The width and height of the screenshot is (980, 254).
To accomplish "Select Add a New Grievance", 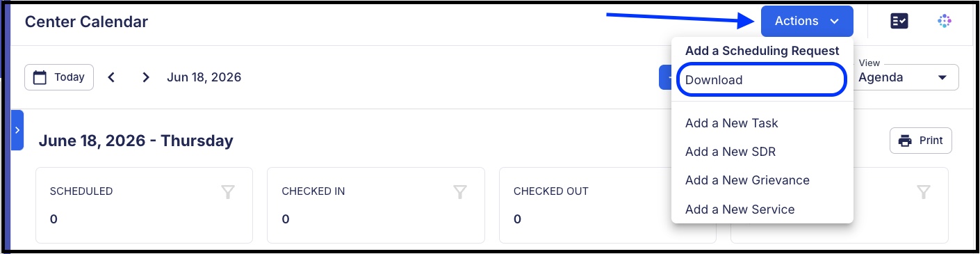I will pyautogui.click(x=747, y=180).
